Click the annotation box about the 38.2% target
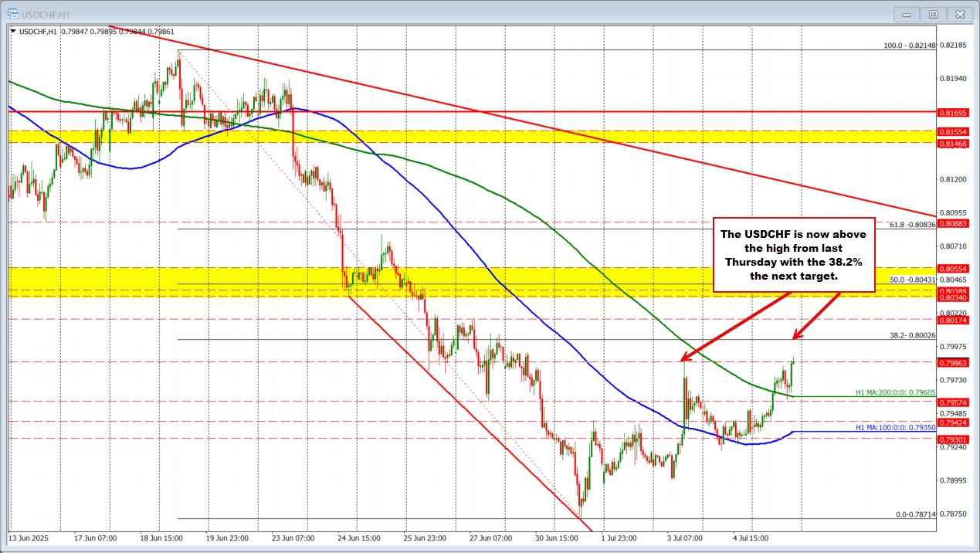Image resolution: width=980 pixels, height=553 pixels. (x=794, y=256)
